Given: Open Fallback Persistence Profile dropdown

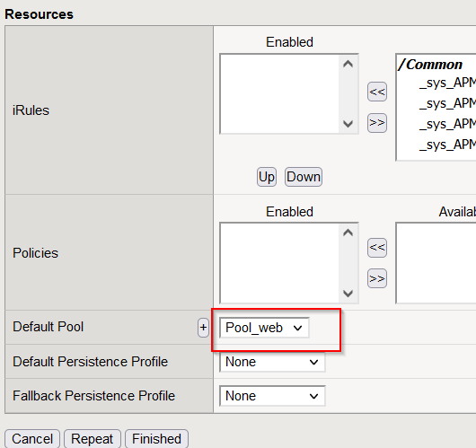Looking at the screenshot, I should tap(272, 396).
